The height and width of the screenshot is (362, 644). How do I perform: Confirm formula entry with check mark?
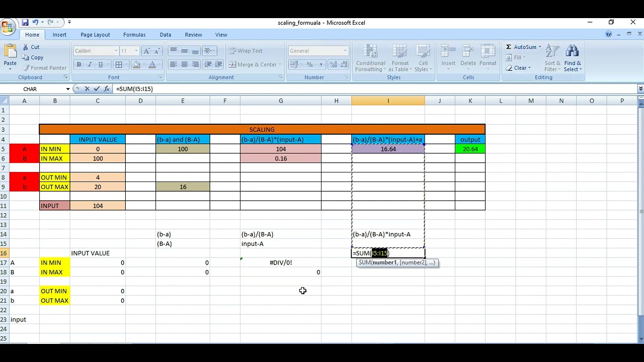coord(97,89)
